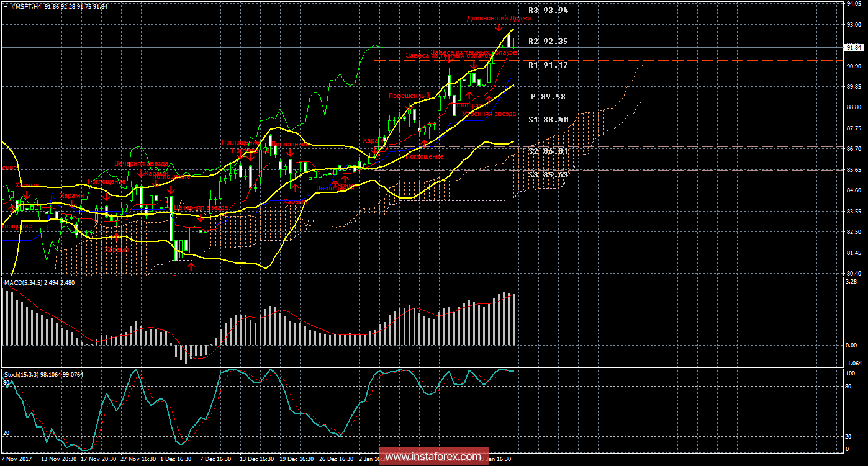
Task: Click the S3 85.63 support label
Action: pos(548,175)
